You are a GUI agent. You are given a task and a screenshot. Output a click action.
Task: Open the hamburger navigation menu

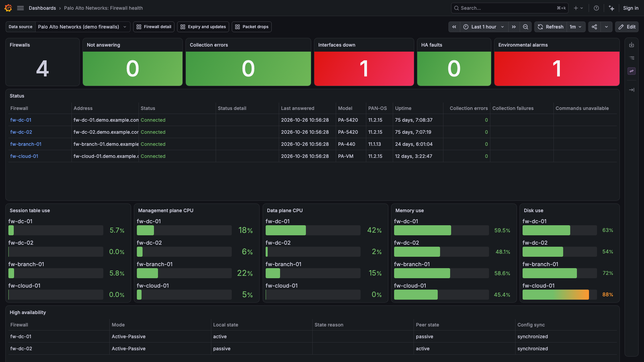20,8
